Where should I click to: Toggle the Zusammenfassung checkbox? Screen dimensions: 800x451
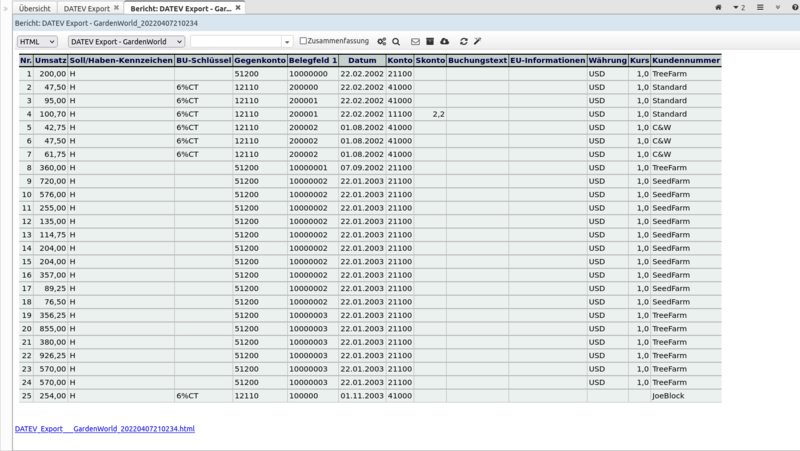coord(304,41)
